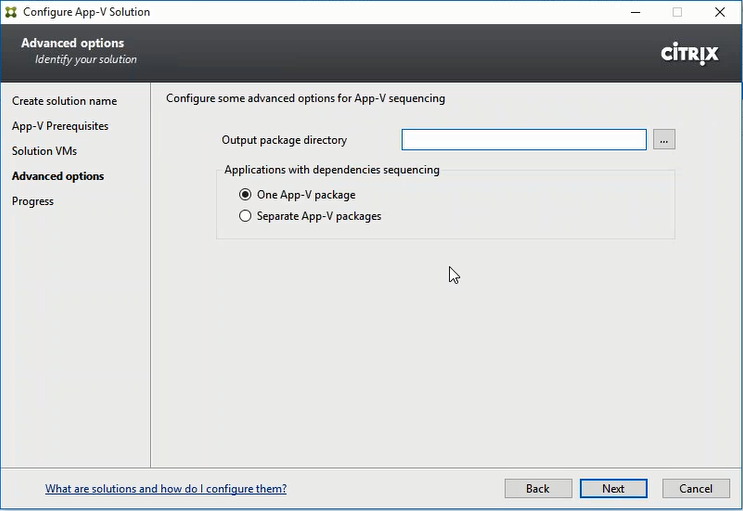This screenshot has height=511, width=743.
Task: Cancel the solution configuration wizard
Action: pyautogui.click(x=695, y=489)
